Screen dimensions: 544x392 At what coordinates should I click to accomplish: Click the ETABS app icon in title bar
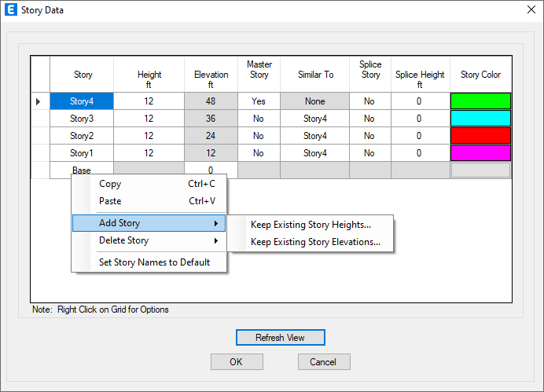pos(11,9)
